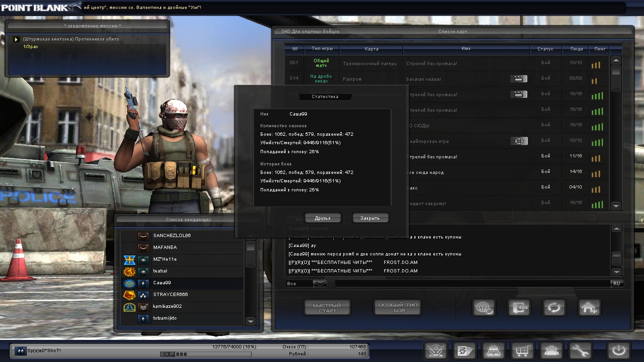
Task: Click the power exit game icon
Action: 619,351
